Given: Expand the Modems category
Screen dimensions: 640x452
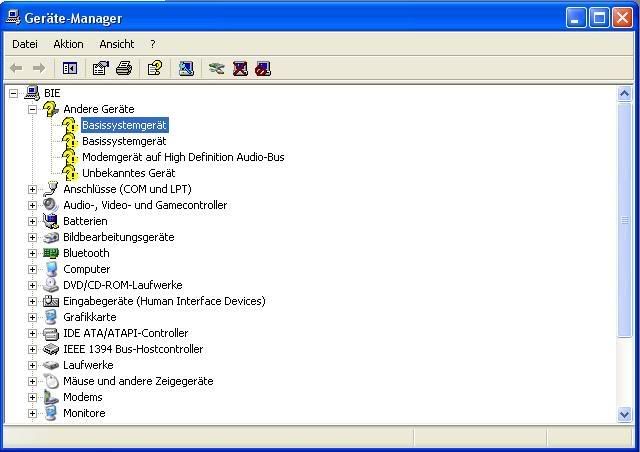Looking at the screenshot, I should (x=32, y=397).
